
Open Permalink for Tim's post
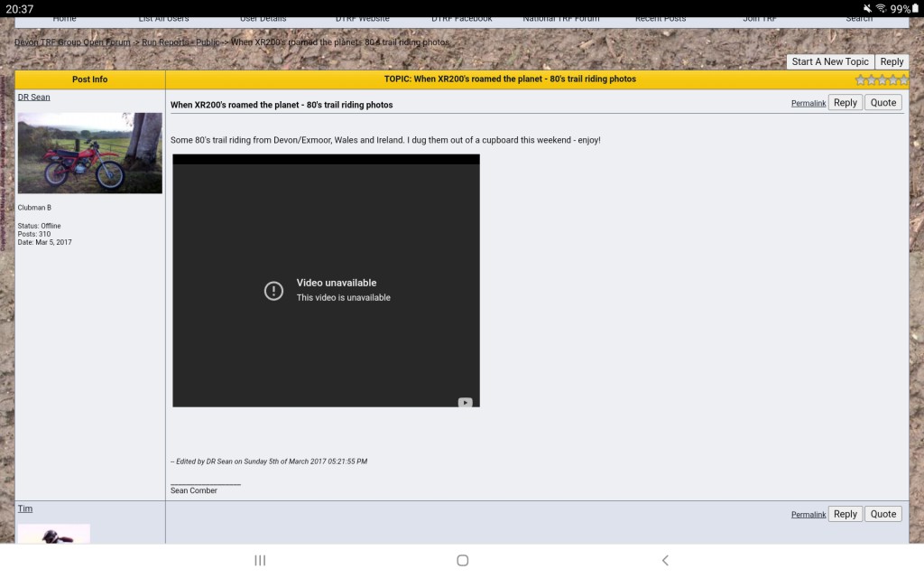pos(808,515)
